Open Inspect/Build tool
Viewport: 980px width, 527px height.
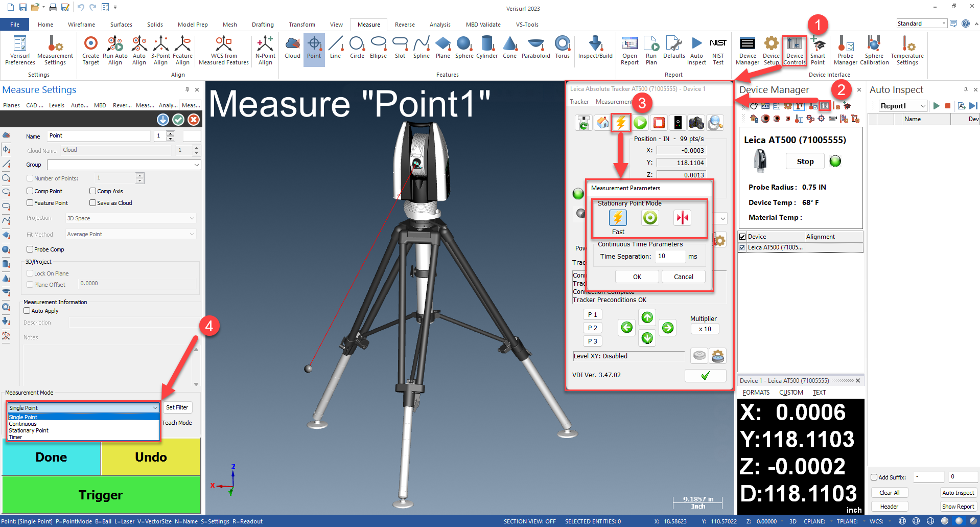pyautogui.click(x=595, y=48)
